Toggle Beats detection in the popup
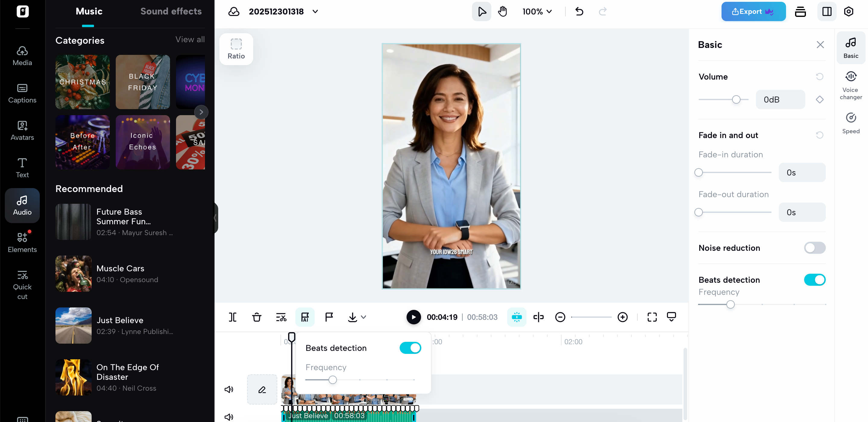The height and width of the screenshot is (422, 868). pyautogui.click(x=410, y=348)
